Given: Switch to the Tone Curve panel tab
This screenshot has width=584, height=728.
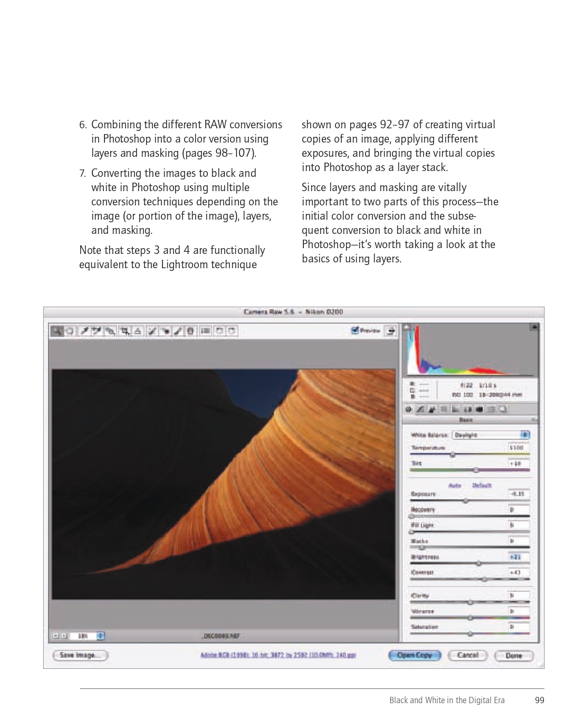Looking at the screenshot, I should point(420,409).
